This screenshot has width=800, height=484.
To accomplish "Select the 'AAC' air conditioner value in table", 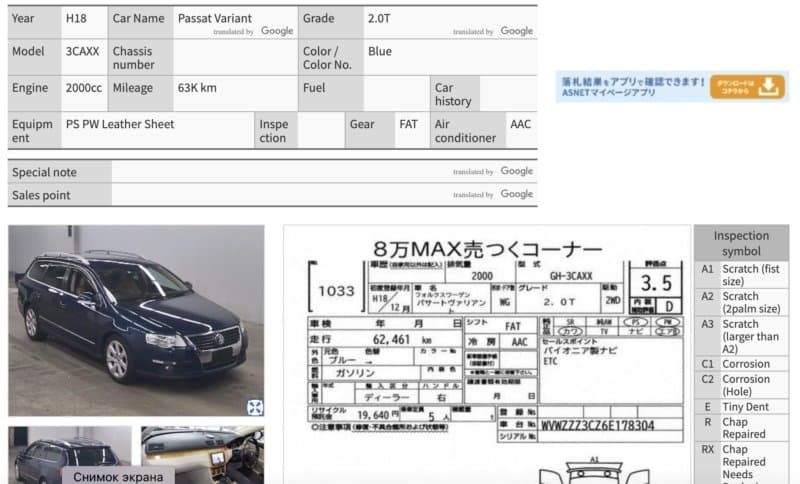I will [520, 124].
